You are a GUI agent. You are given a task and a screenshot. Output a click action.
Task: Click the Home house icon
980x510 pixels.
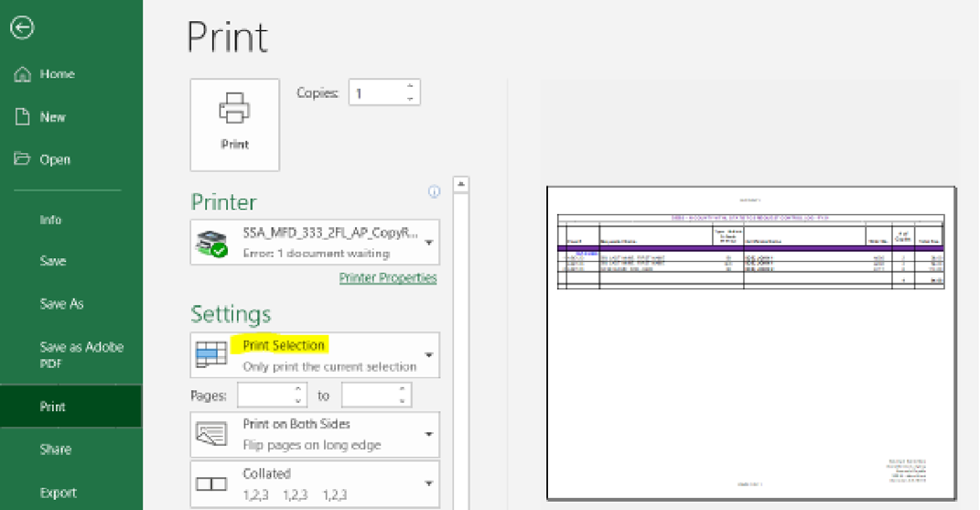coord(23,74)
